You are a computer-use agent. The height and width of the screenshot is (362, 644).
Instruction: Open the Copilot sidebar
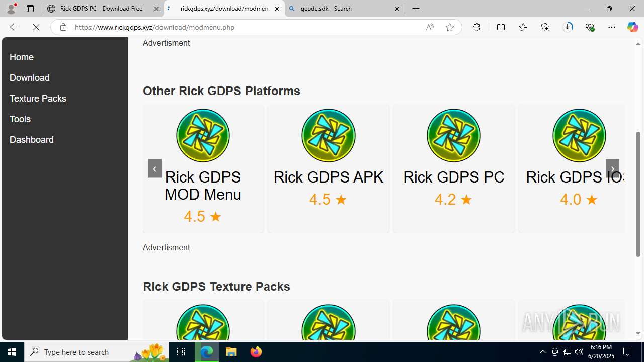click(632, 27)
